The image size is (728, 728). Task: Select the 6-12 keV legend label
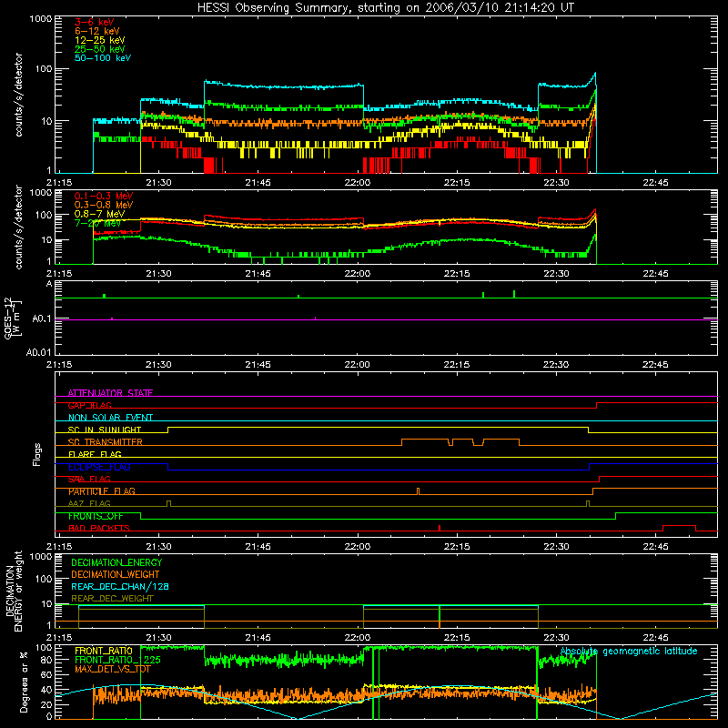[97, 31]
